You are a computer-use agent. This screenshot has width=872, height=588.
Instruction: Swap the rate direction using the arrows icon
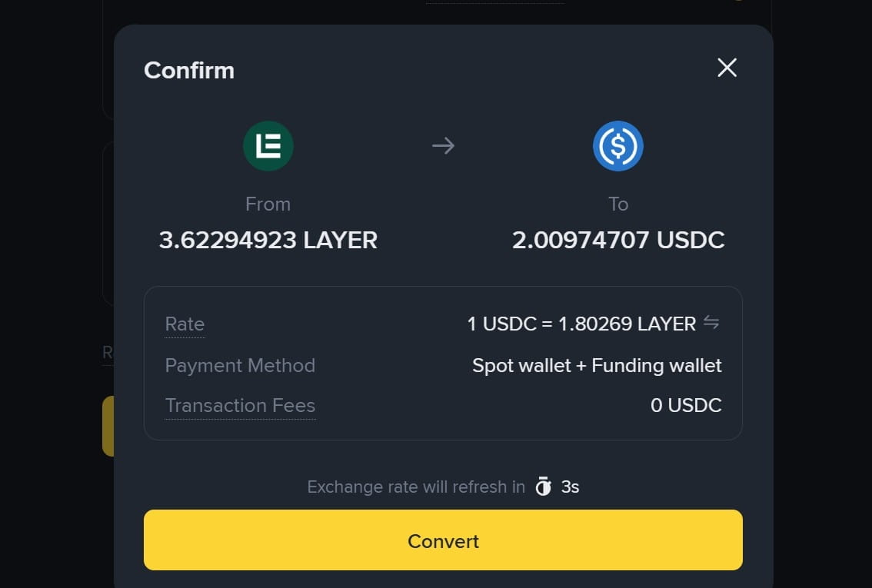pyautogui.click(x=711, y=322)
